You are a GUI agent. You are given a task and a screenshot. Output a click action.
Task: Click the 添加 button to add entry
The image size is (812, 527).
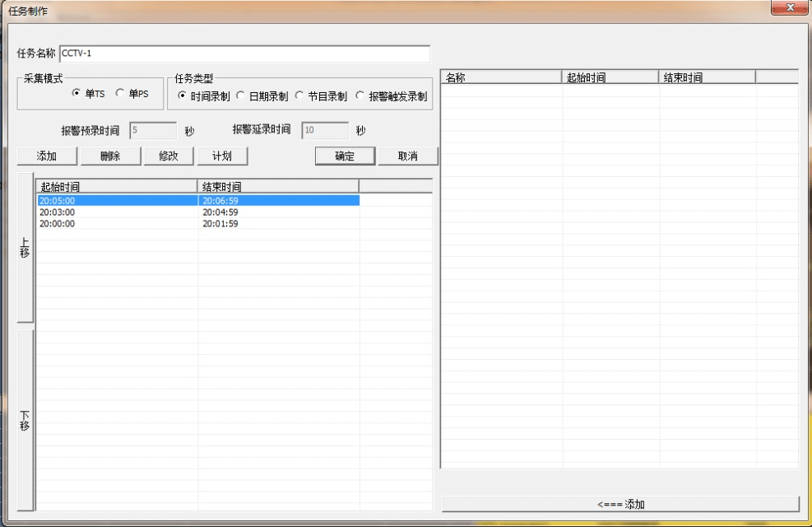pyautogui.click(x=46, y=156)
